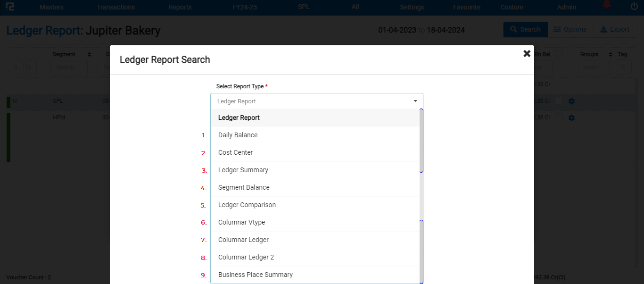The image size is (644, 284).
Task: Sort by the Segment column arrows
Action: [89, 55]
